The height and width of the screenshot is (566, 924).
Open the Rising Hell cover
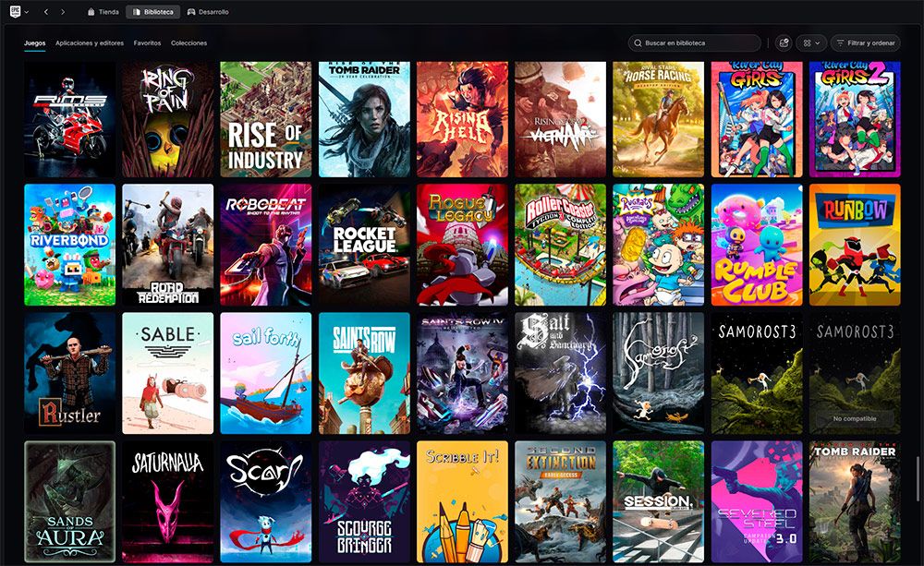[x=463, y=119]
